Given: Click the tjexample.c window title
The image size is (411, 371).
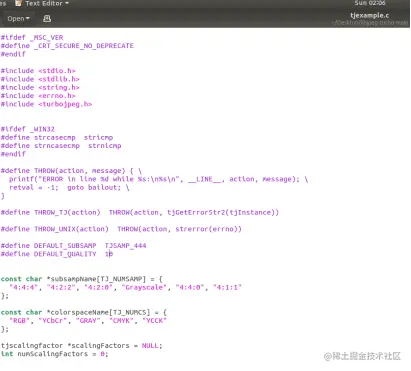Looking at the screenshot, I should click(x=370, y=15).
